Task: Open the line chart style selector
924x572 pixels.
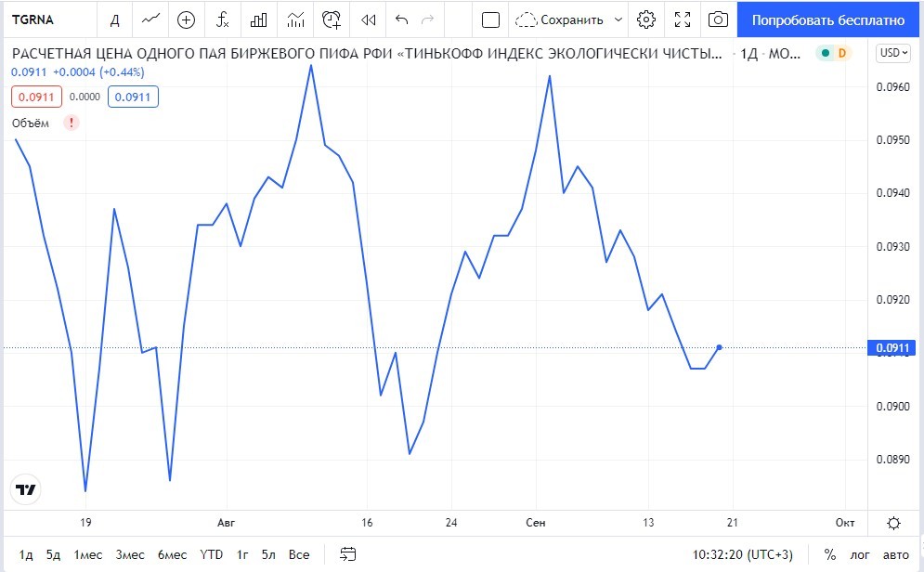Action: [150, 19]
